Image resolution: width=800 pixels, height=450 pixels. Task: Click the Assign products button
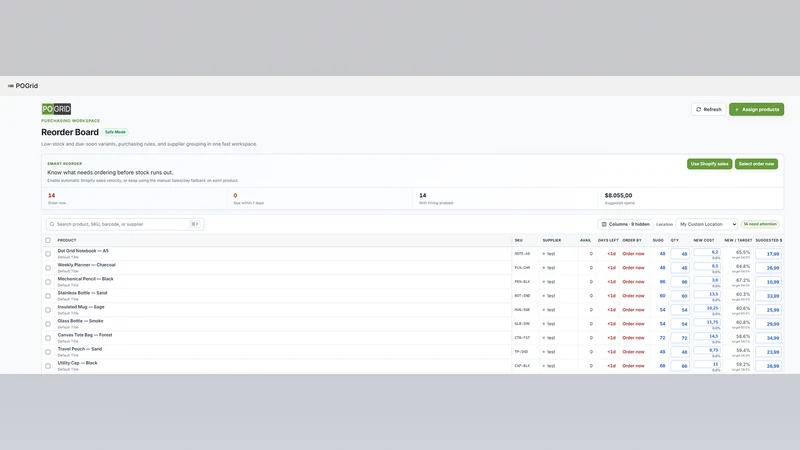[756, 109]
